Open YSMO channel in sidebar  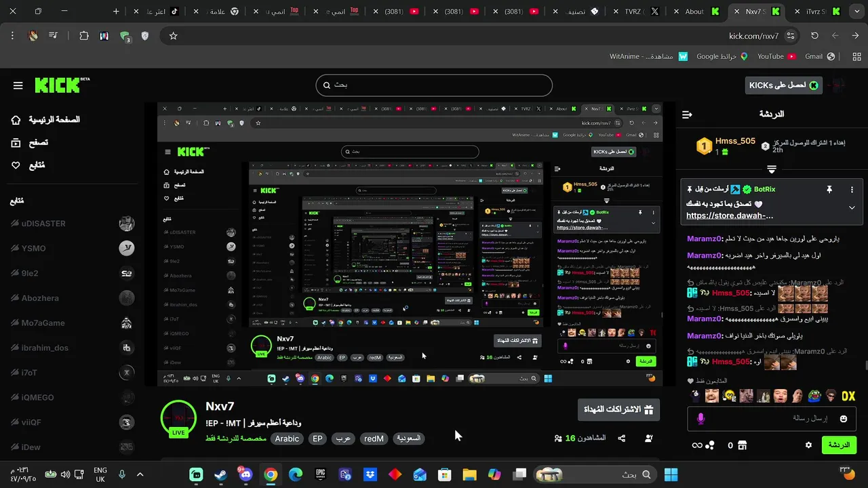71,248
